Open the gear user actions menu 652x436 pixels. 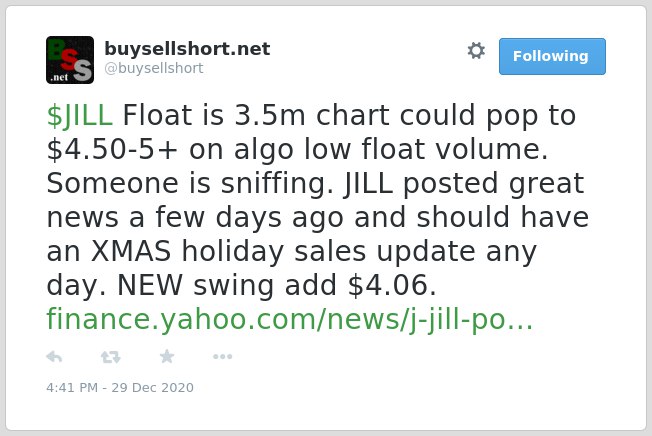(x=476, y=51)
